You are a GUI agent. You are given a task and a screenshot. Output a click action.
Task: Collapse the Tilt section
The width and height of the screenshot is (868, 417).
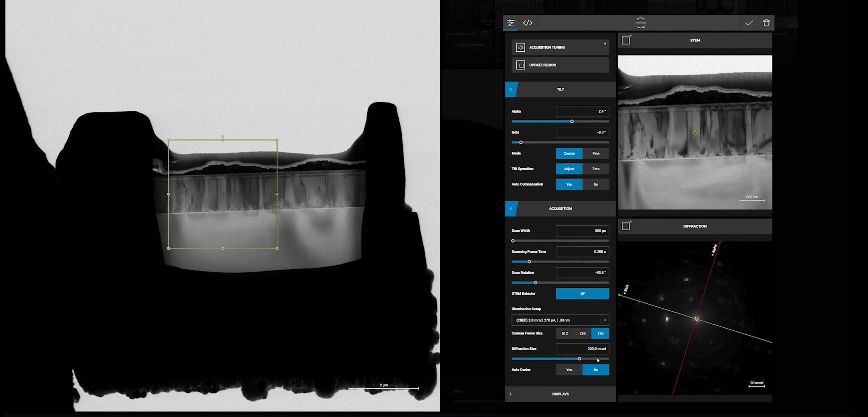click(x=510, y=89)
